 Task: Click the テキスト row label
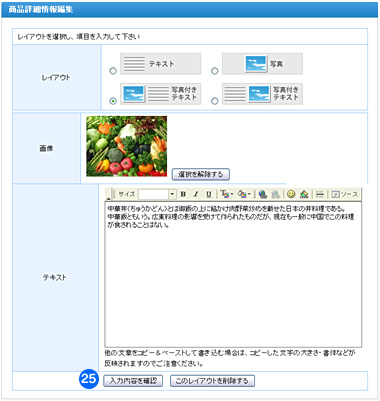[54, 277]
